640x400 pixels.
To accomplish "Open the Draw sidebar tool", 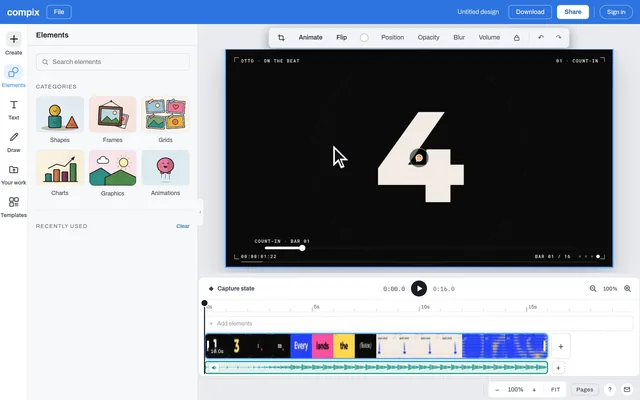I will [x=13, y=142].
